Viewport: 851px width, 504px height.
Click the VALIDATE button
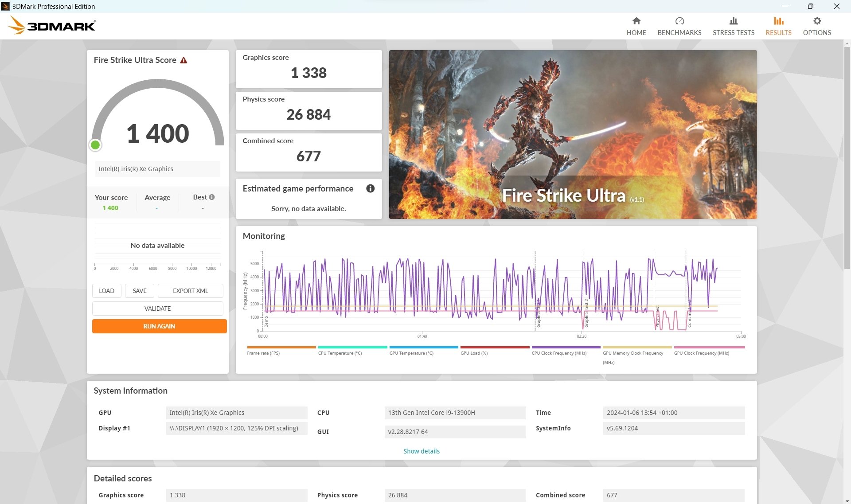[x=157, y=309]
